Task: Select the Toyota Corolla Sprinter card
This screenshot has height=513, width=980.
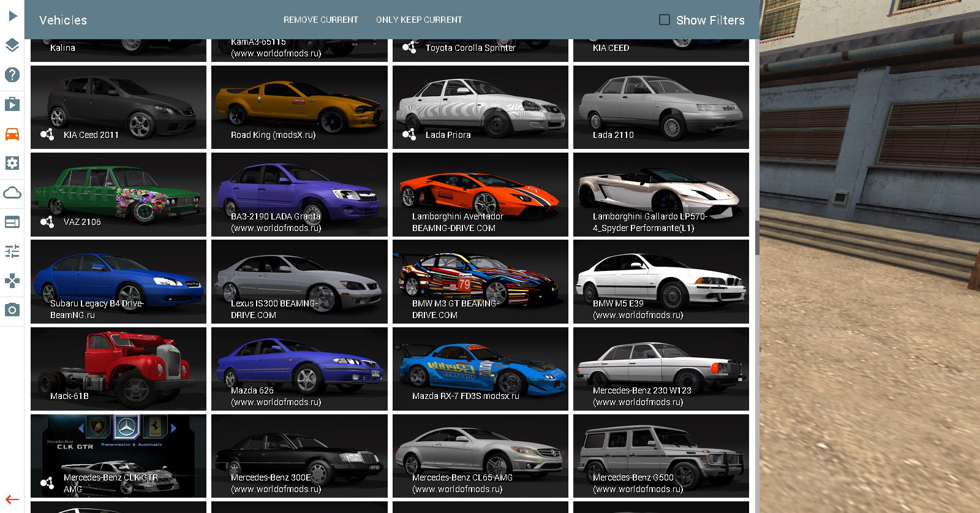Action: tap(480, 50)
